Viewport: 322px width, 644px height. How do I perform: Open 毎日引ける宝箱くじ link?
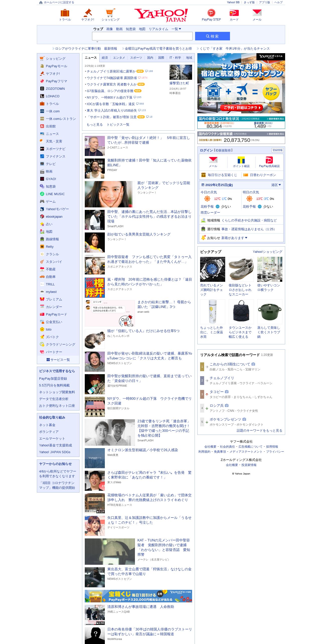(222, 175)
